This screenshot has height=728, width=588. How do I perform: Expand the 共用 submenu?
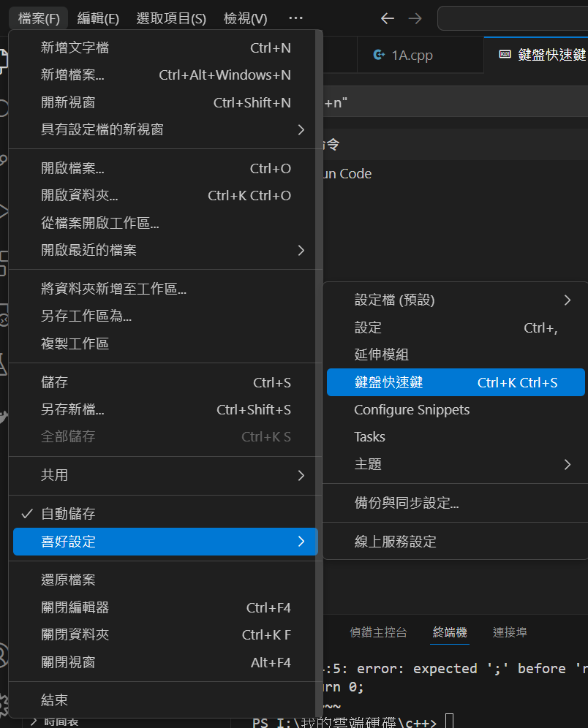[165, 475]
